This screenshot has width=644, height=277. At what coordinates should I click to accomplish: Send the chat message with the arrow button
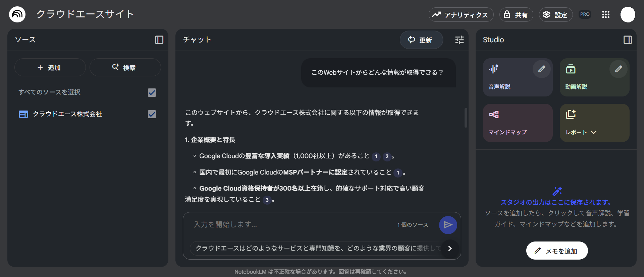click(x=448, y=225)
